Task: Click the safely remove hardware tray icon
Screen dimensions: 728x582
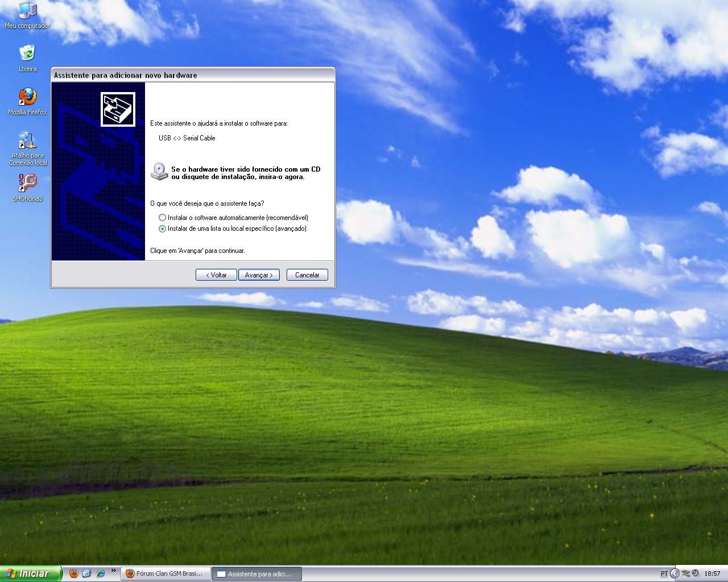Action: 686,573
